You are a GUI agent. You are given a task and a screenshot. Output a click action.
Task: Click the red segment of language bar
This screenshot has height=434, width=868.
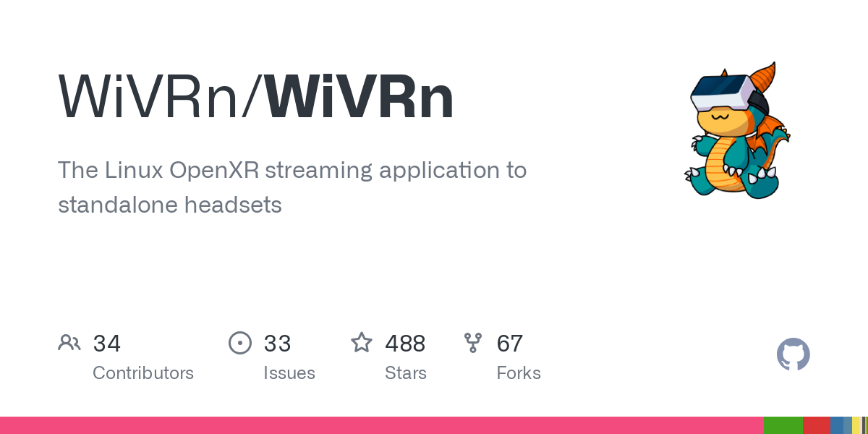(817, 425)
